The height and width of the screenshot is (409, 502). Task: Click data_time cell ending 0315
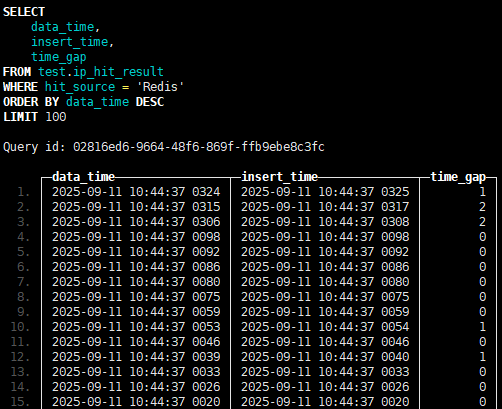click(136, 207)
